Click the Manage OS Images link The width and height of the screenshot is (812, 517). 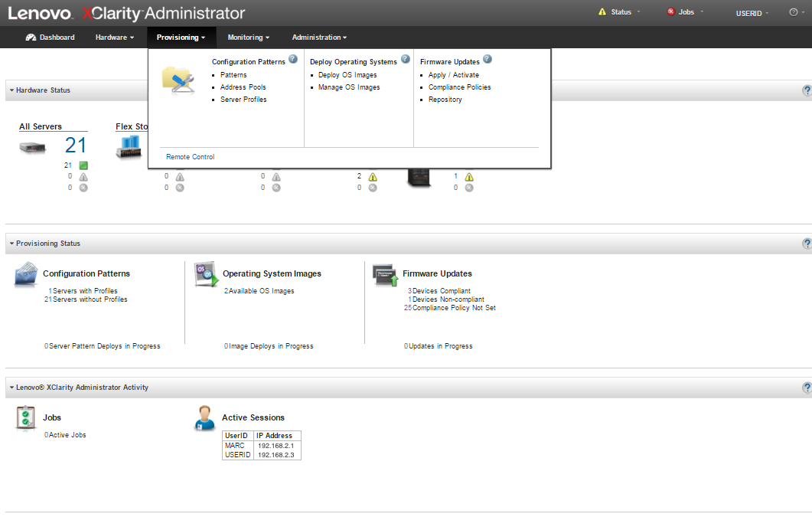click(x=349, y=87)
